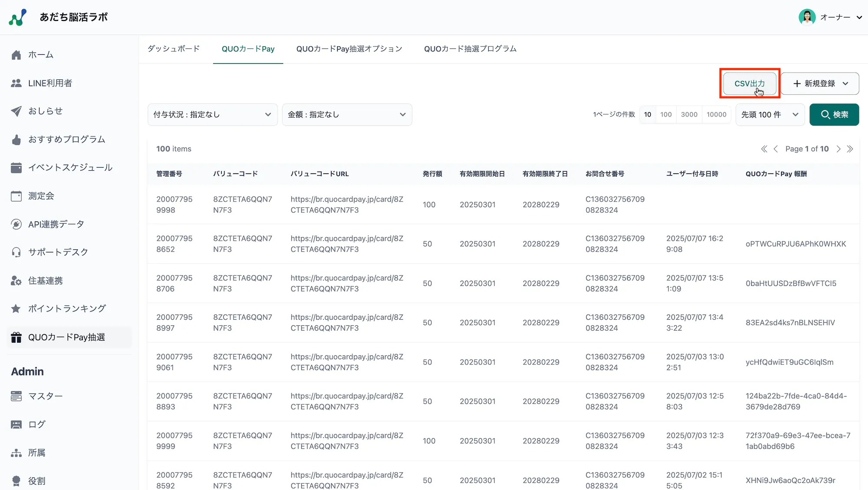Screen dimensions: 868x490
Task: Open the 先頭100件 dropdown
Action: [770, 114]
